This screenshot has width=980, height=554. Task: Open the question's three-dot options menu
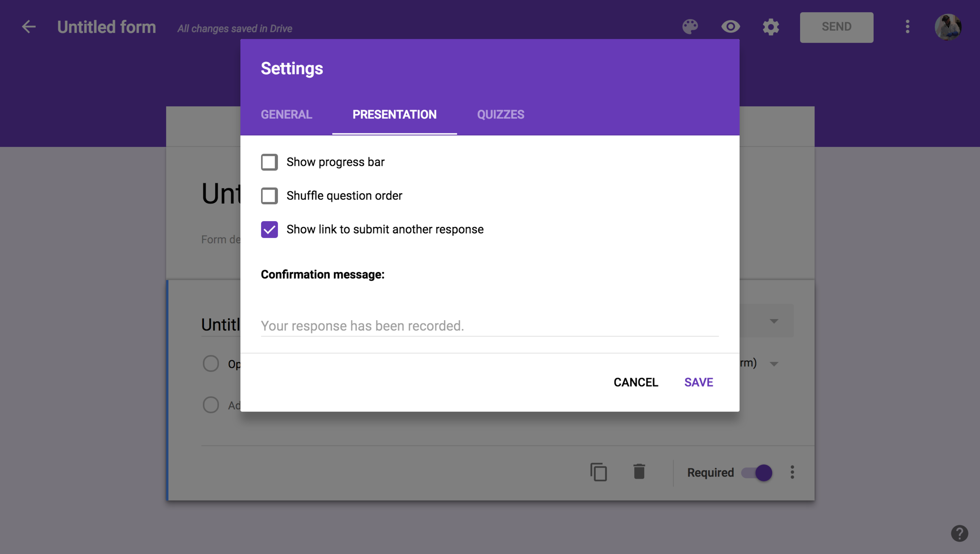(792, 472)
